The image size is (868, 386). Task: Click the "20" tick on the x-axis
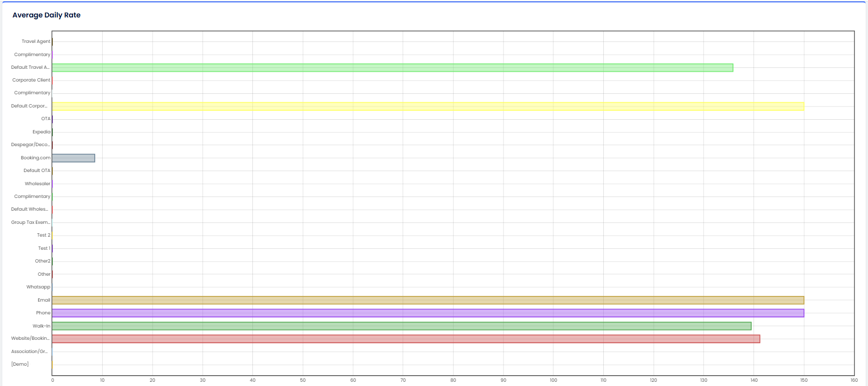coord(152,380)
